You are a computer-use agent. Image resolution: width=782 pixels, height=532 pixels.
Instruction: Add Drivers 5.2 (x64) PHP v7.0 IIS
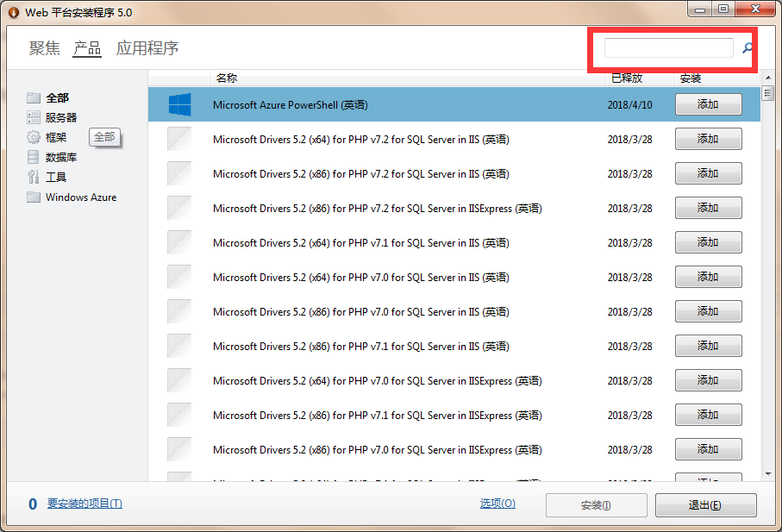click(x=708, y=276)
